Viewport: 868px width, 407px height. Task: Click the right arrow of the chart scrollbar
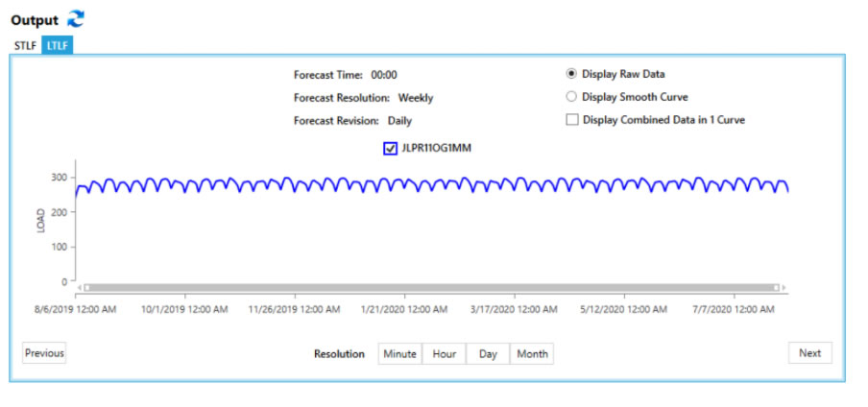click(784, 287)
